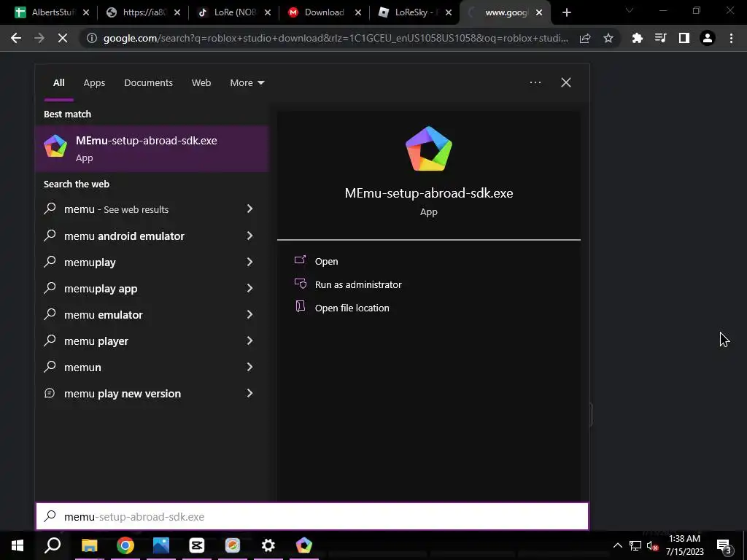Expand the 'memu android emulator' suggestion arrow

[x=249, y=236]
